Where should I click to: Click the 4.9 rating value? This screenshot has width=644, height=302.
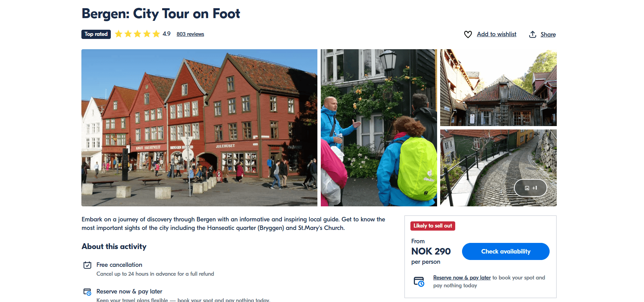[x=167, y=34]
